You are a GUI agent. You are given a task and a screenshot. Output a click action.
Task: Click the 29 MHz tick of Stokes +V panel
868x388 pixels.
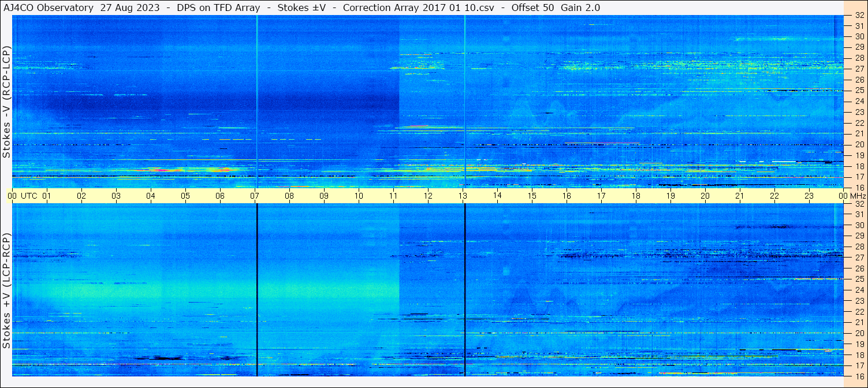[859, 236]
